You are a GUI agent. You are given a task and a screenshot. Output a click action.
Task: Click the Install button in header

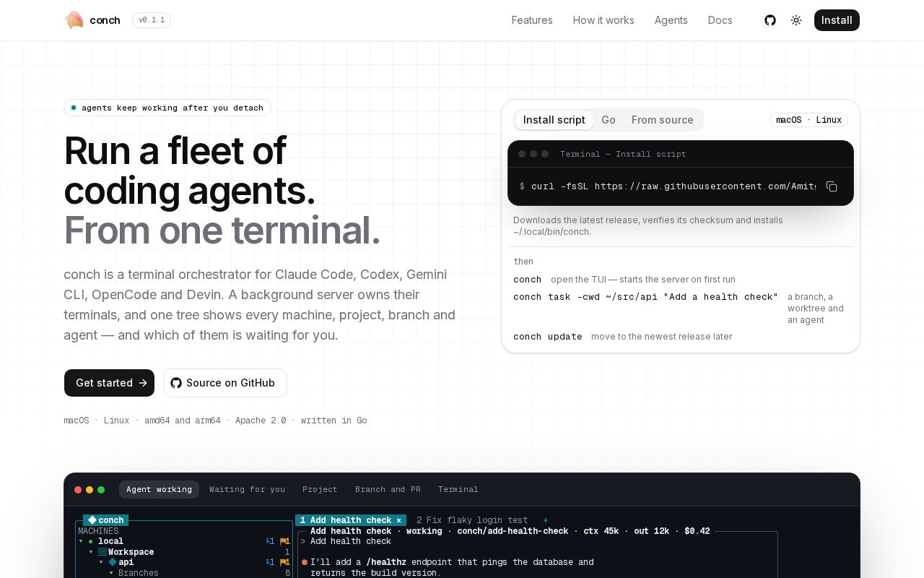click(837, 20)
